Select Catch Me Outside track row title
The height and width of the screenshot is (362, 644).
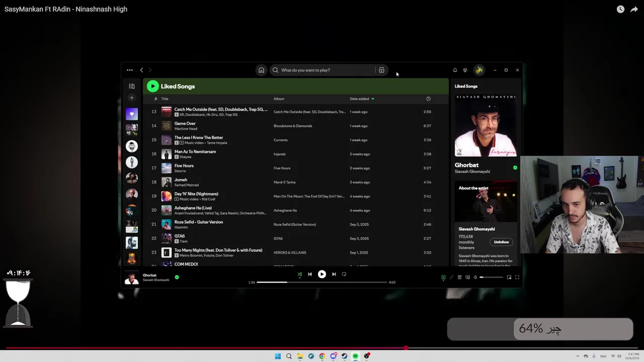click(x=221, y=109)
